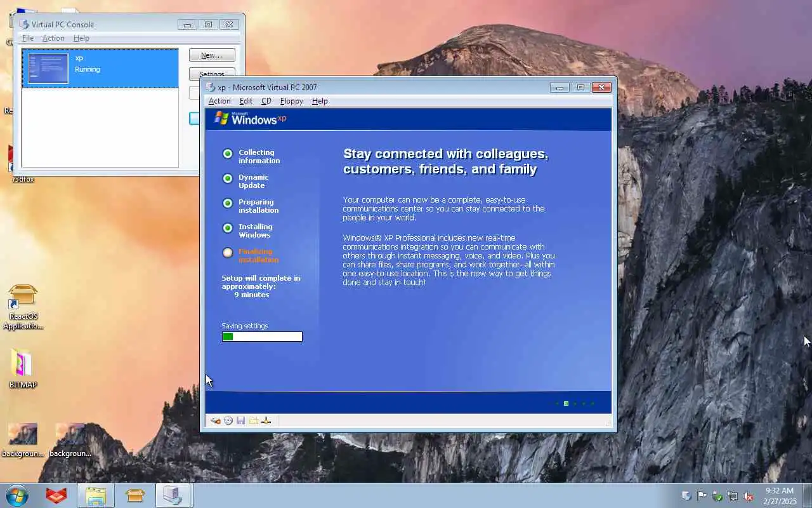The width and height of the screenshot is (812, 508).
Task: Click 'Dynamic Update' step label
Action: click(253, 181)
